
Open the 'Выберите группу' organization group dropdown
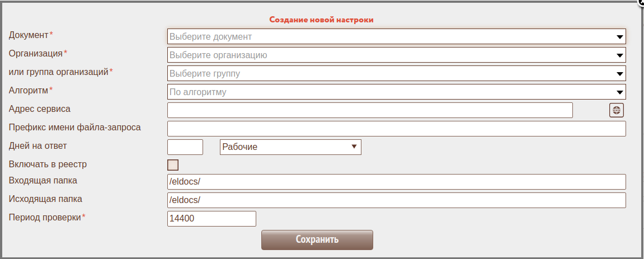396,74
